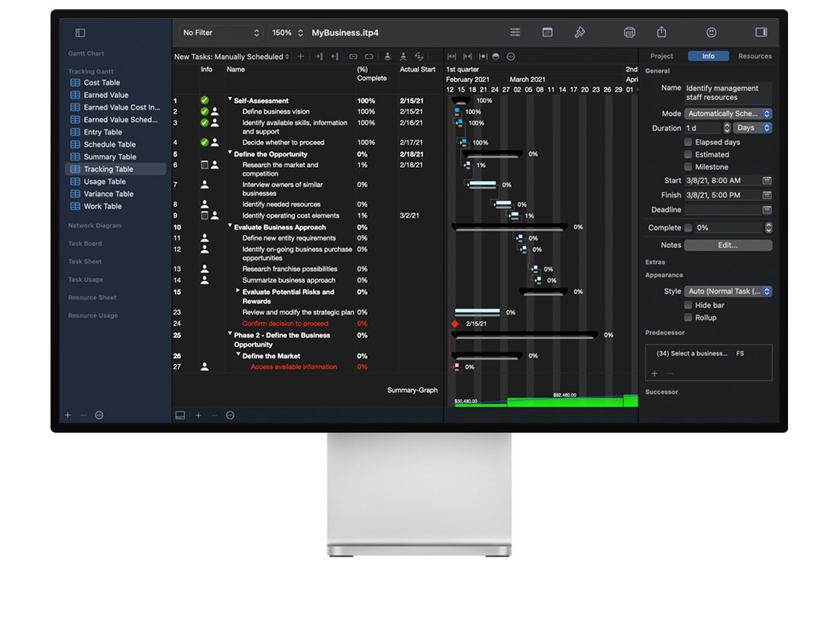Click the Duration stepper arrows
Image resolution: width=840 pixels, height=626 pixels.
coord(727,128)
